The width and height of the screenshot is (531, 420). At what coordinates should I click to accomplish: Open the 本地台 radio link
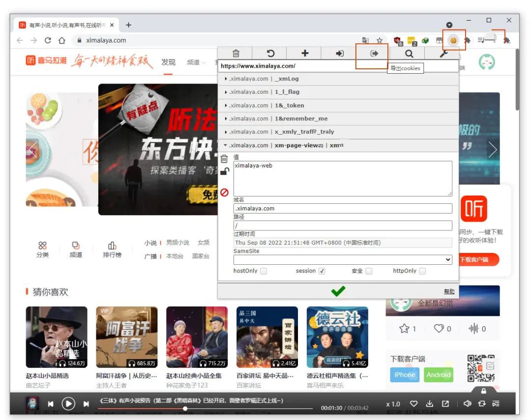tap(175, 256)
